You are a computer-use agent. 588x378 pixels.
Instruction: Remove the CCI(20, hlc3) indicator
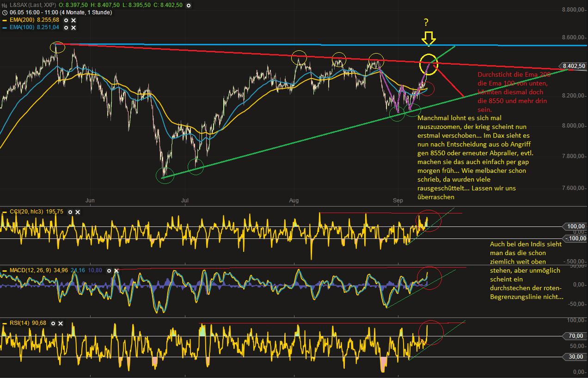point(78,212)
